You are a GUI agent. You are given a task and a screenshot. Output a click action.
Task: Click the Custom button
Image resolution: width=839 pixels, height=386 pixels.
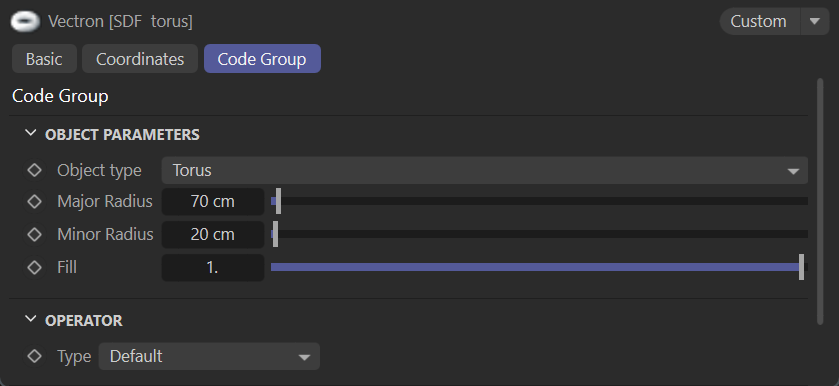pos(760,21)
